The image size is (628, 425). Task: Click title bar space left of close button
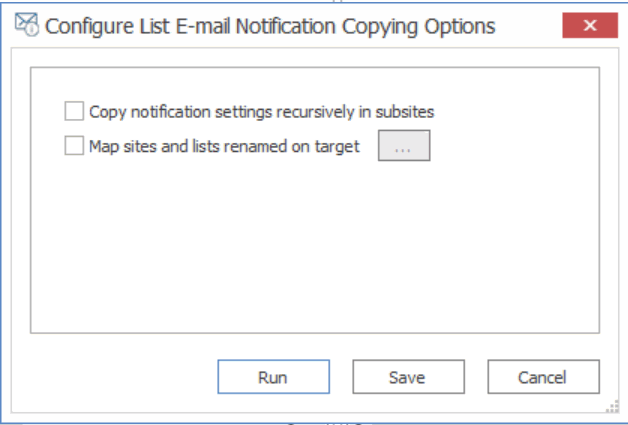[530, 26]
